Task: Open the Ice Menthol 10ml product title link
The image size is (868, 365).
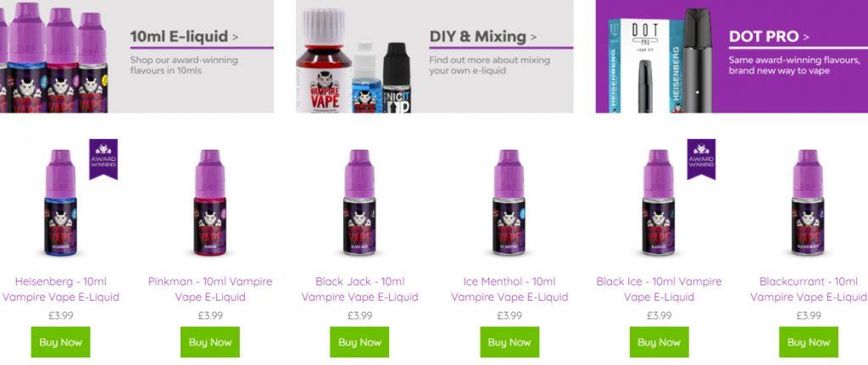Action: [509, 290]
